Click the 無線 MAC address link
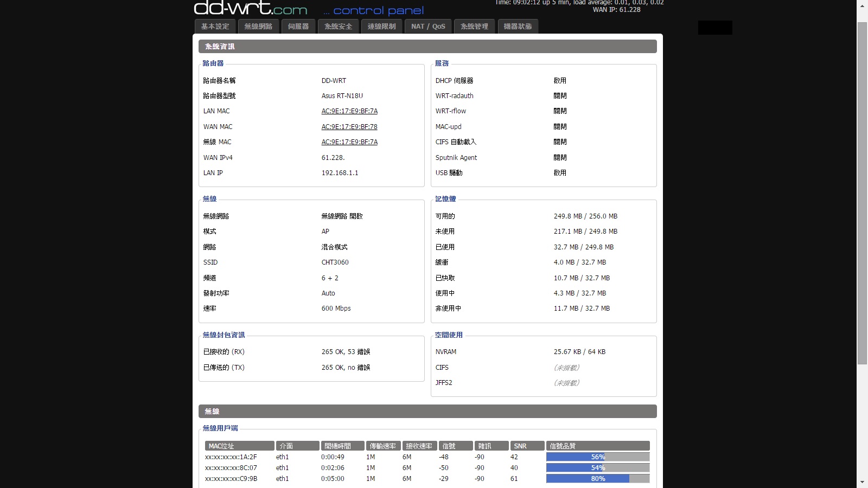Viewport: 868px width, 488px height. pyautogui.click(x=349, y=142)
